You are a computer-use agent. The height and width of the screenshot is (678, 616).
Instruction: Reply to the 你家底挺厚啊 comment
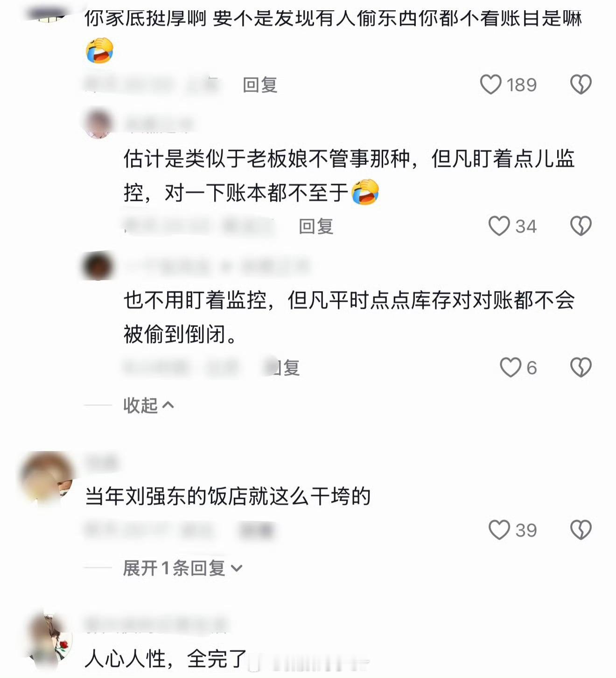(x=260, y=85)
